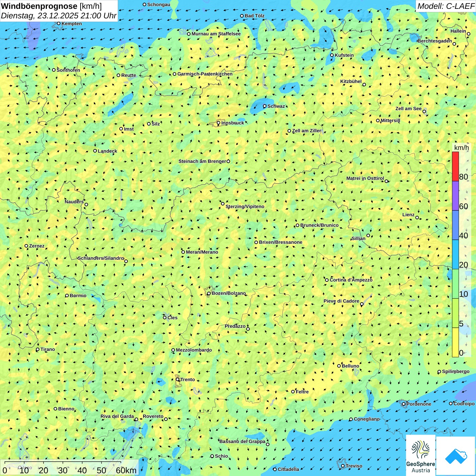Click the Schongau label
This screenshot has width=476, height=476.
pyautogui.click(x=159, y=4)
